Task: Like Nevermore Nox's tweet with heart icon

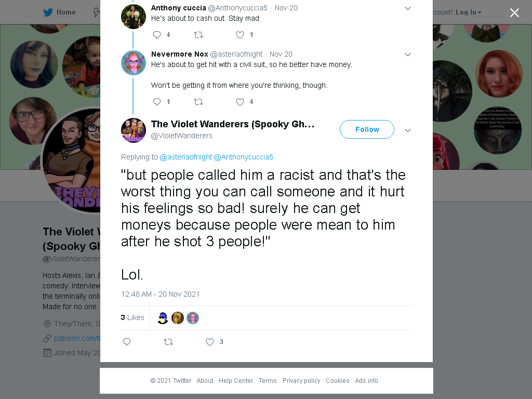Action: [240, 102]
